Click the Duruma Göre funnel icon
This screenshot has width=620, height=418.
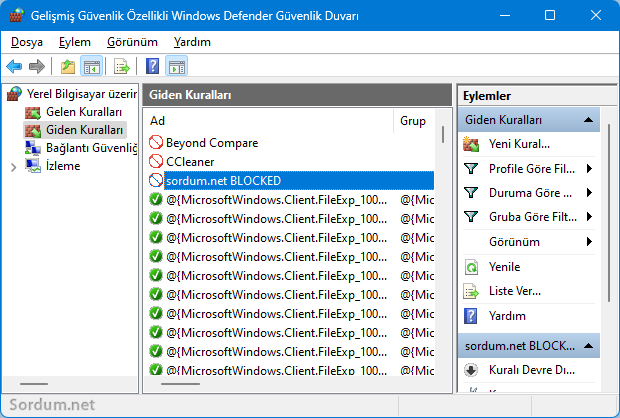tap(471, 193)
